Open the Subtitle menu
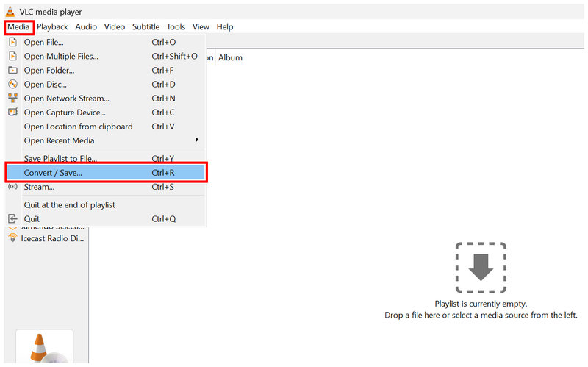This screenshot has height=367, width=588. tap(146, 26)
